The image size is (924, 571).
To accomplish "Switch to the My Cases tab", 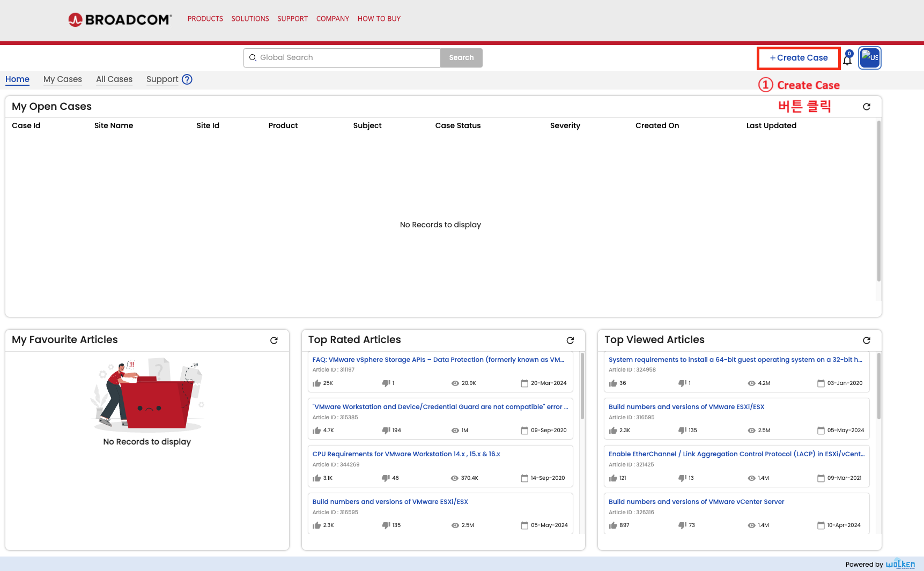I will 63,79.
